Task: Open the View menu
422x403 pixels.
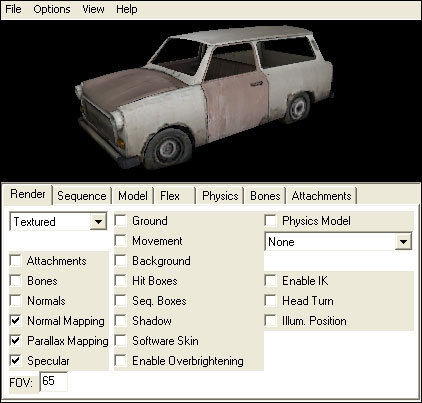Action: (93, 9)
